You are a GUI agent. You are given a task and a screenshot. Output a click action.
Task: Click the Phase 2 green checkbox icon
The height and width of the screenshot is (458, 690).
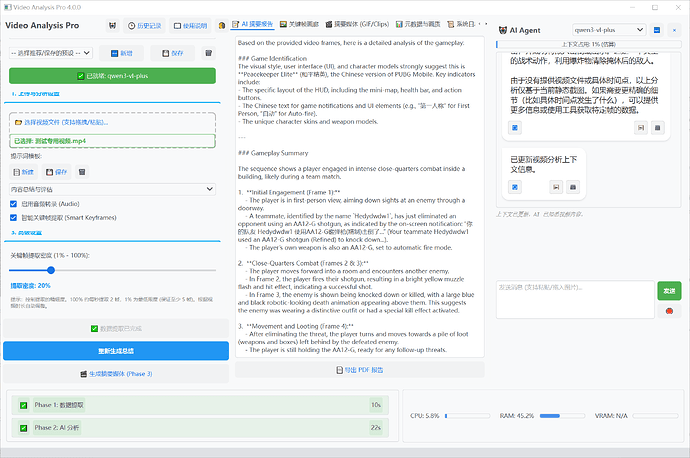coord(24,428)
